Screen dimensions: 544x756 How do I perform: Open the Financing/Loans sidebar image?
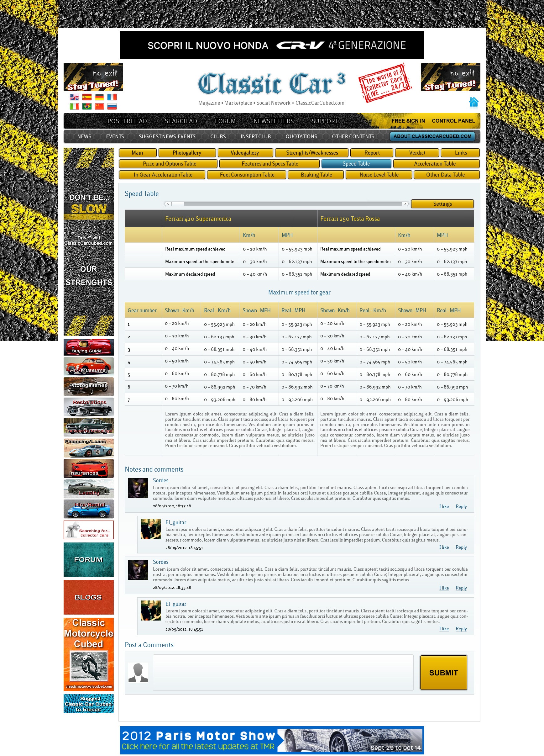pyautogui.click(x=89, y=448)
